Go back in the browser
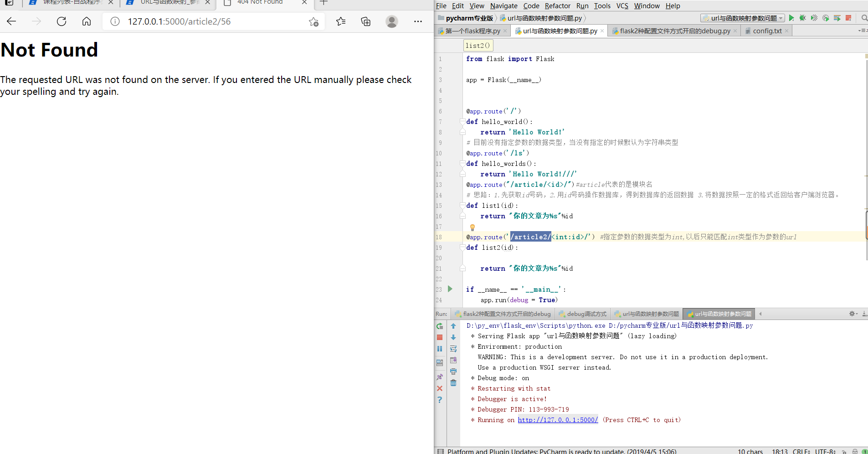The width and height of the screenshot is (868, 454). (12, 21)
